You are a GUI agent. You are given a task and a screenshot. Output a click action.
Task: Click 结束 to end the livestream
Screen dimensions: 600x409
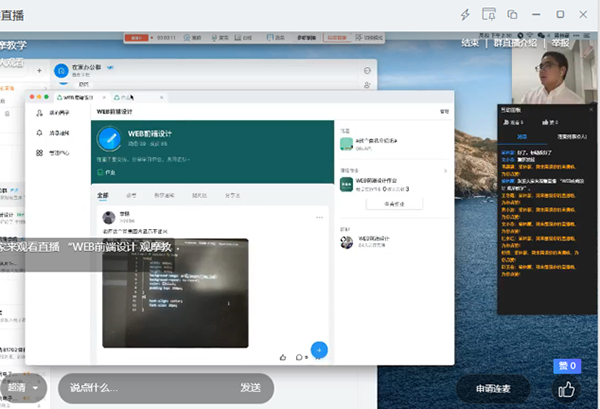coord(470,44)
